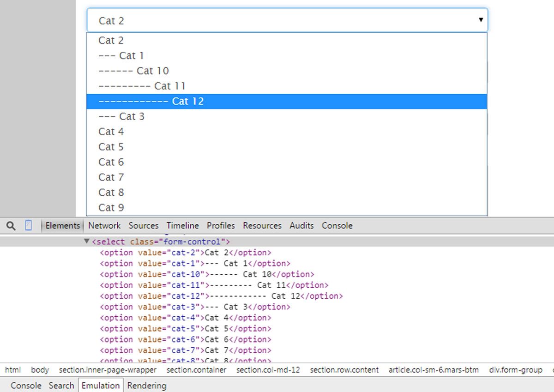This screenshot has height=392, width=554.
Task: Select the option element with value cat-7
Action: click(x=185, y=350)
